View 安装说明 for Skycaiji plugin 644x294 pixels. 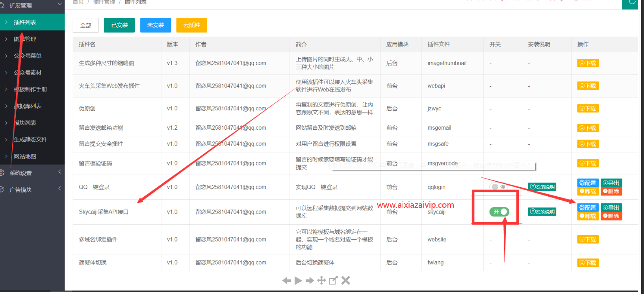point(542,212)
